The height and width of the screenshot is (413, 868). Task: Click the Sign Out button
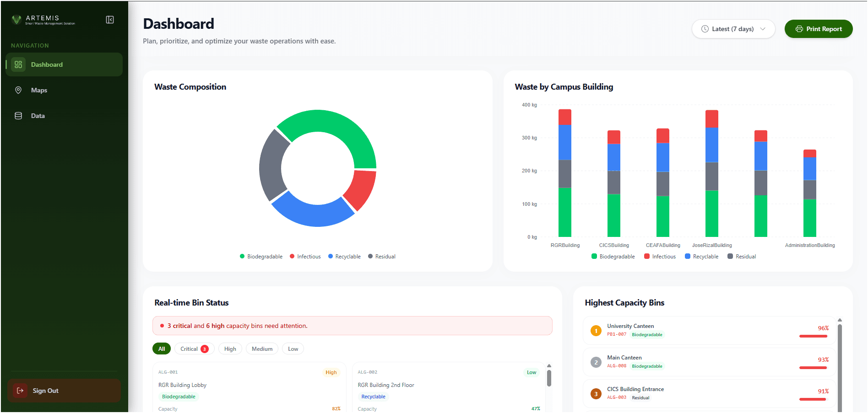[64, 391]
